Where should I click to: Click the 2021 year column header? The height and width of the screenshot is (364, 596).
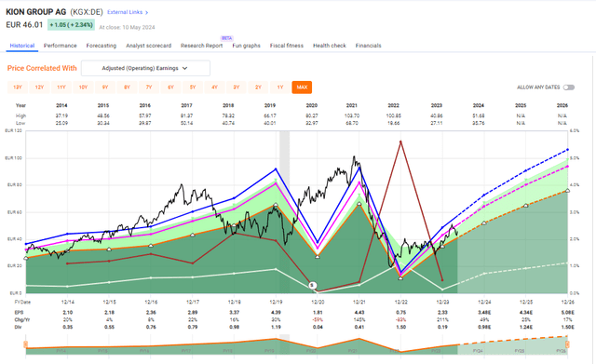(x=352, y=105)
